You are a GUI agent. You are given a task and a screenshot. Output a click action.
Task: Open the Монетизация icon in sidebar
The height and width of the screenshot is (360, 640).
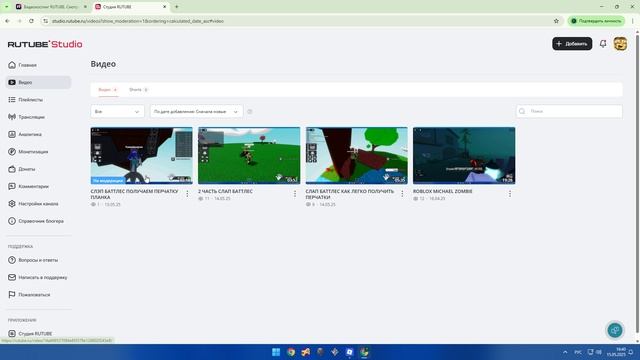[12, 152]
